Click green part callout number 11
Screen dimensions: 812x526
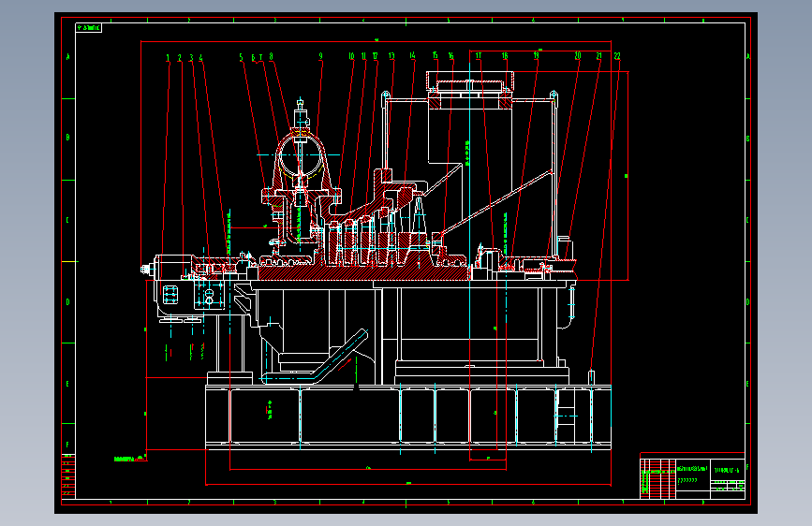364,56
